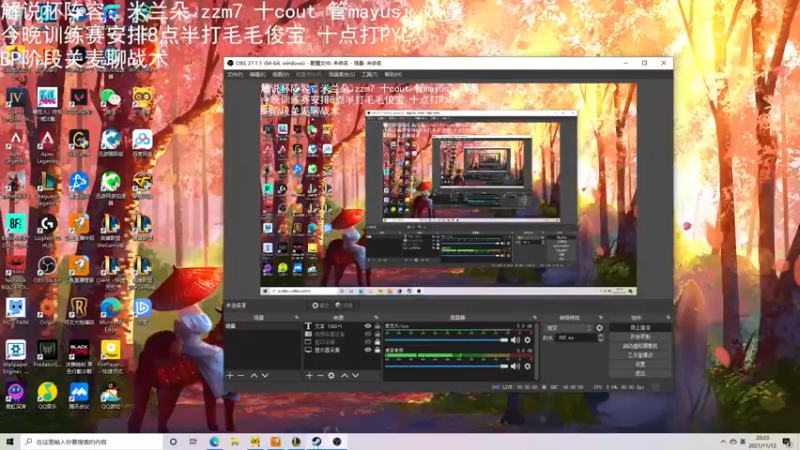Open the Origin desktop shortcut
This screenshot has width=800, height=450.
(47, 311)
